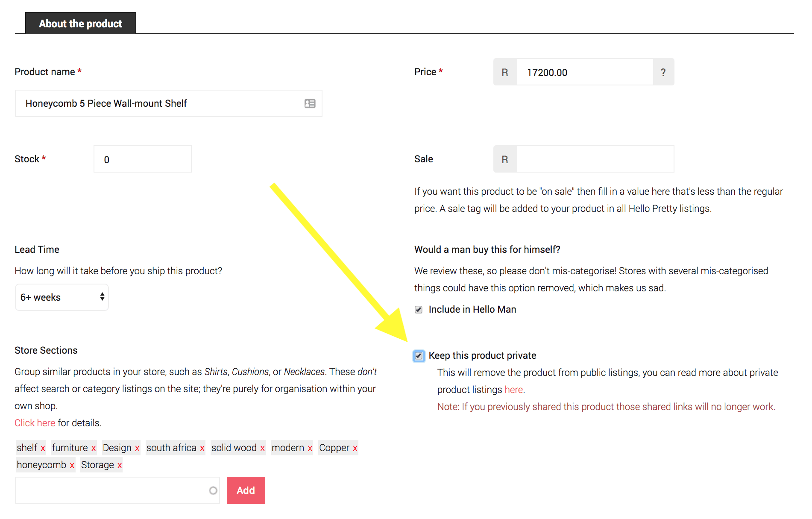Disable Keep this product private
812x519 pixels.
click(418, 355)
